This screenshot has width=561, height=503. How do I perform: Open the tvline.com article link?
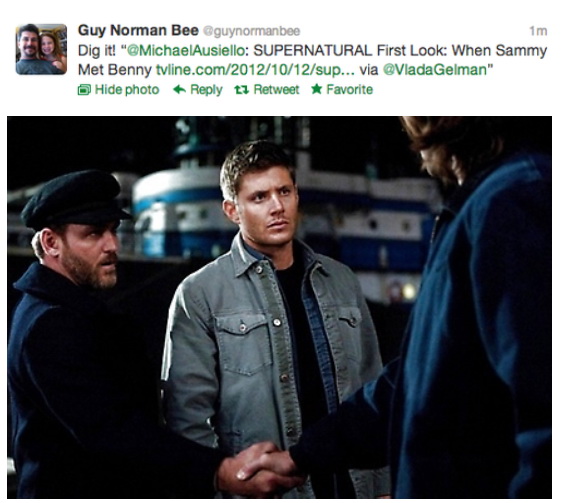[x=255, y=70]
